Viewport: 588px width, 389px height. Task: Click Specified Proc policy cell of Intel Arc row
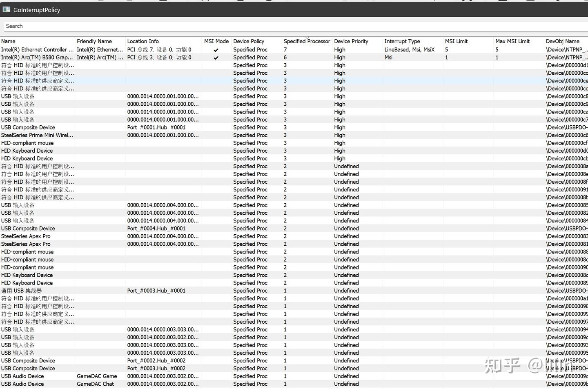click(x=250, y=58)
